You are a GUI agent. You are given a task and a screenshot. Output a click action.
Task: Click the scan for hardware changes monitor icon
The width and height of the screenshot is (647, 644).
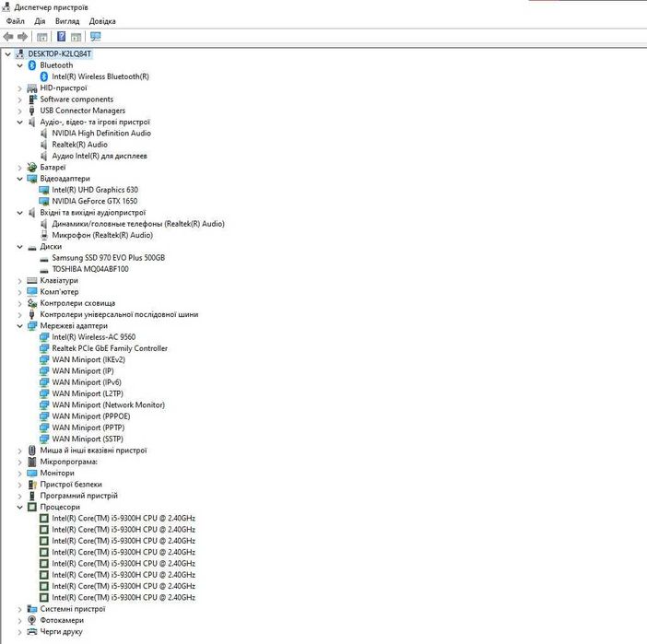[95, 37]
